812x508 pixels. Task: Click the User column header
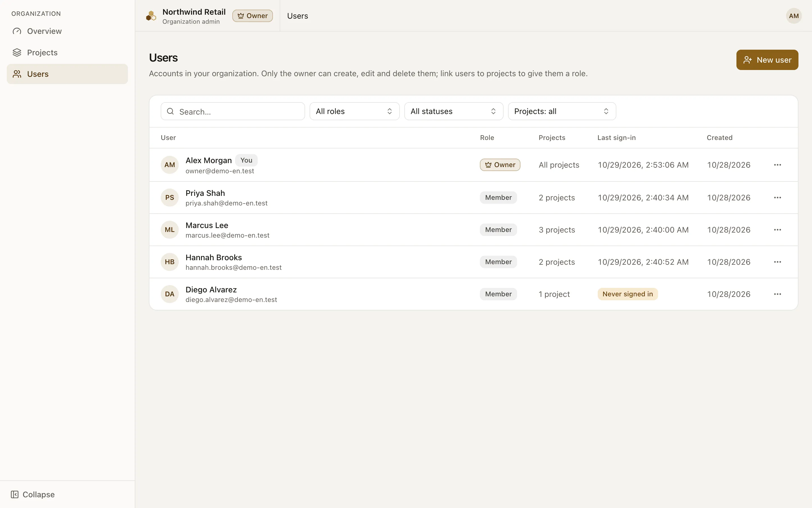point(168,138)
